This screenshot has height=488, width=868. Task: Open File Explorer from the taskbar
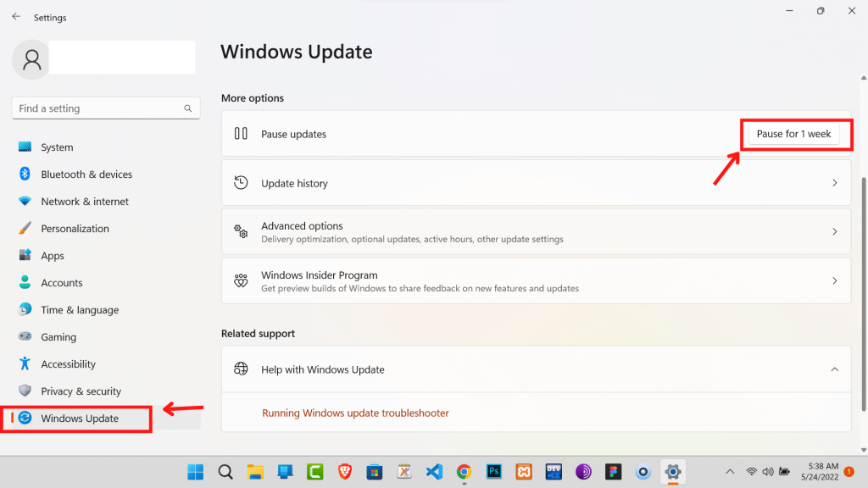[x=255, y=472]
